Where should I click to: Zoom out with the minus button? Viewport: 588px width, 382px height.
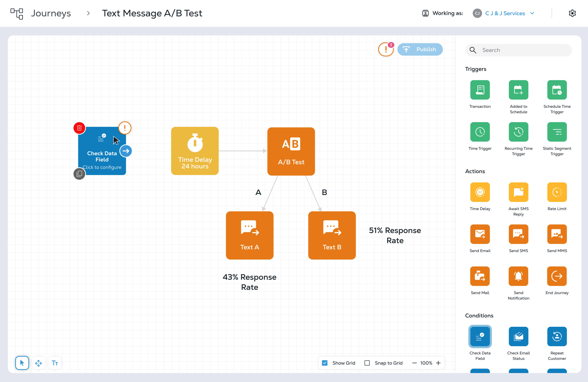pos(415,363)
